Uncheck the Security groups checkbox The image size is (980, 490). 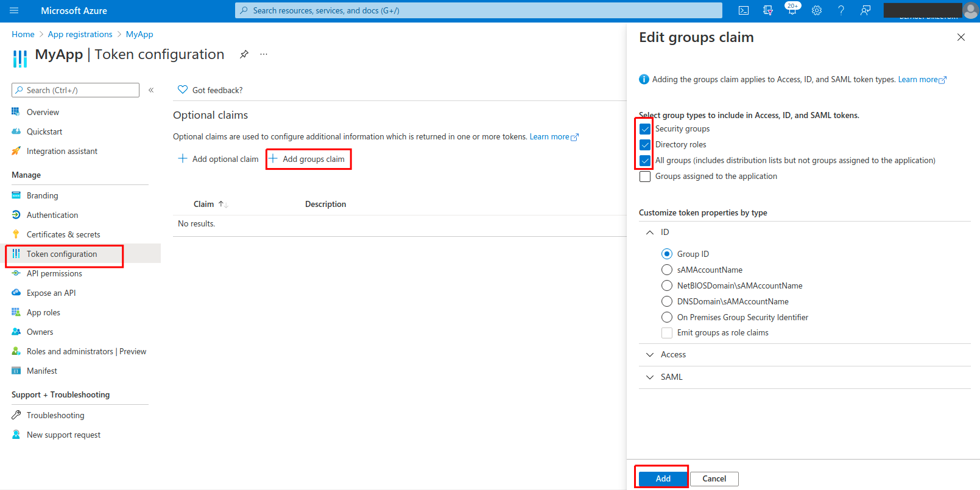(x=645, y=129)
